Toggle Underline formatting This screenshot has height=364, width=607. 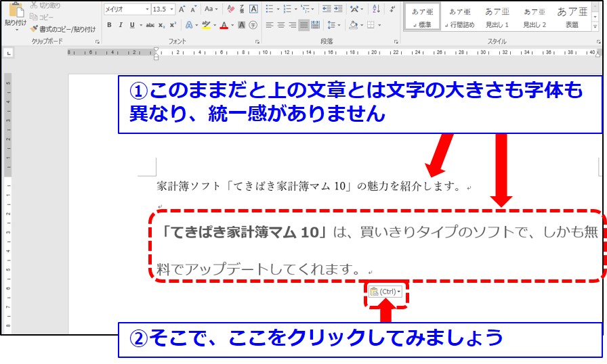click(x=132, y=25)
